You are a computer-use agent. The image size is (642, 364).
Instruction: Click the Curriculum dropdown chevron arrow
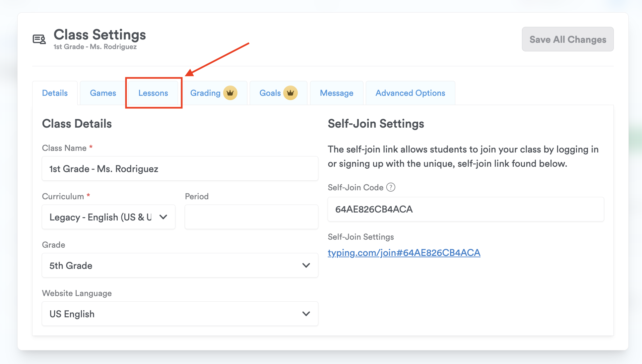coord(163,217)
